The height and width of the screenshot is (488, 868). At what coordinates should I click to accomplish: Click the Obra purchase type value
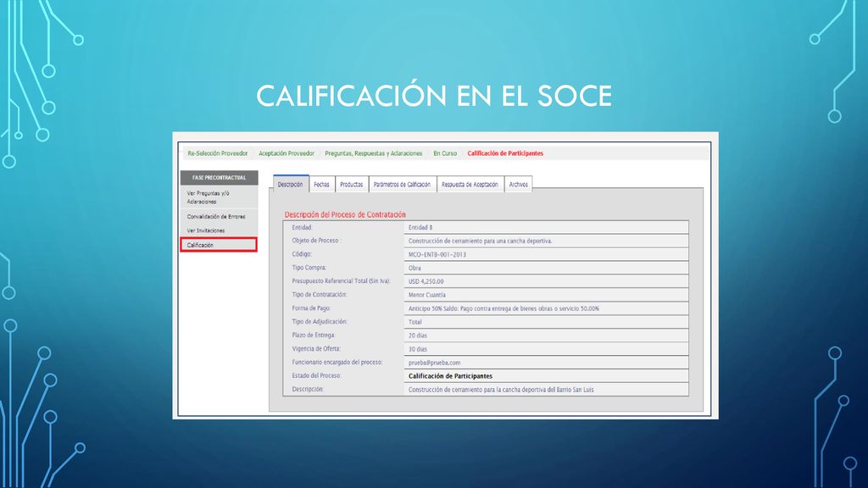pyautogui.click(x=415, y=268)
